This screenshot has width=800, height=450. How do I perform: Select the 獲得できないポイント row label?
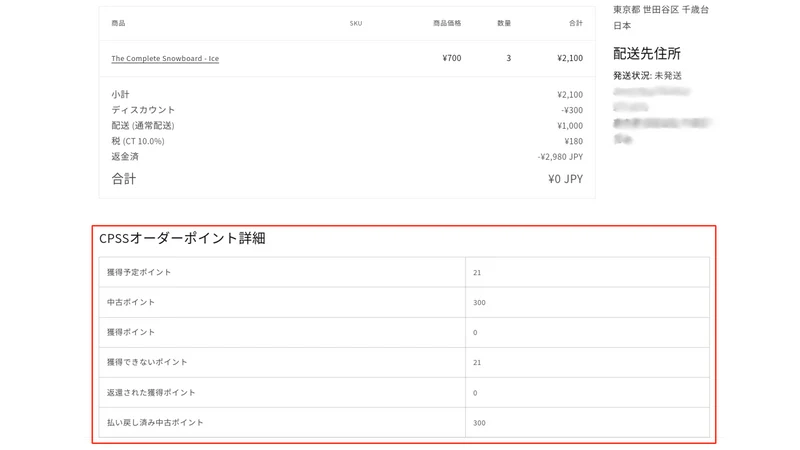coord(147,362)
